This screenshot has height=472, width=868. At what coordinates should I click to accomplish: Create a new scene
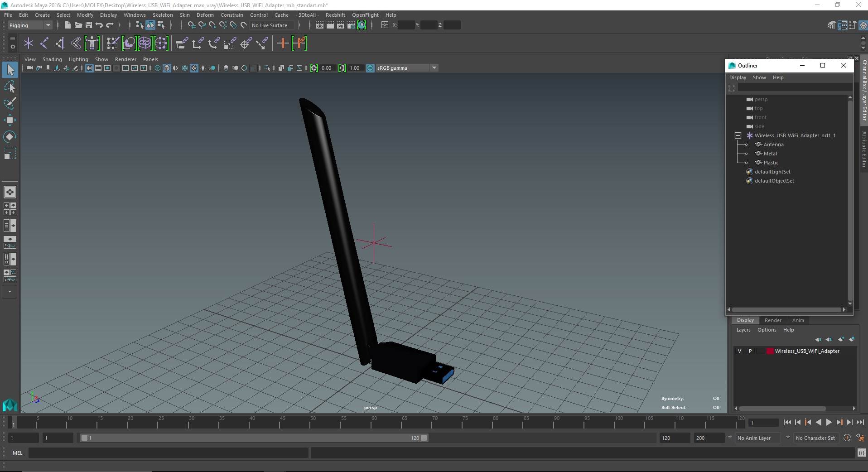click(x=68, y=25)
